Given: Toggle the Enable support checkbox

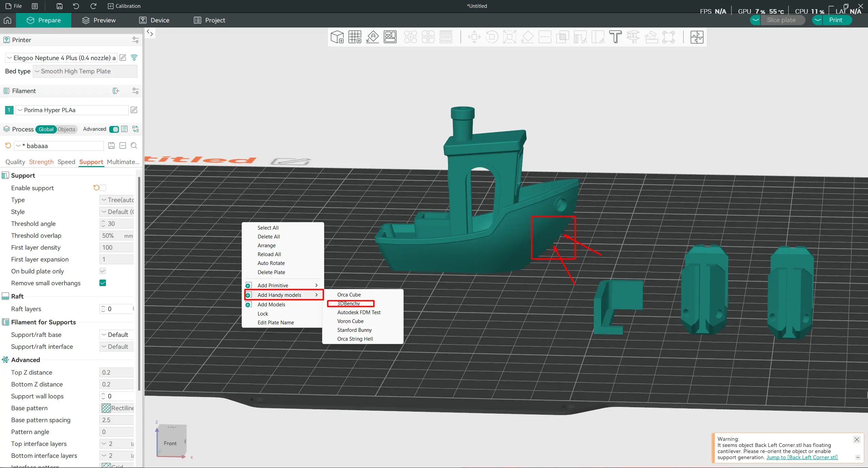Looking at the screenshot, I should 103,188.
